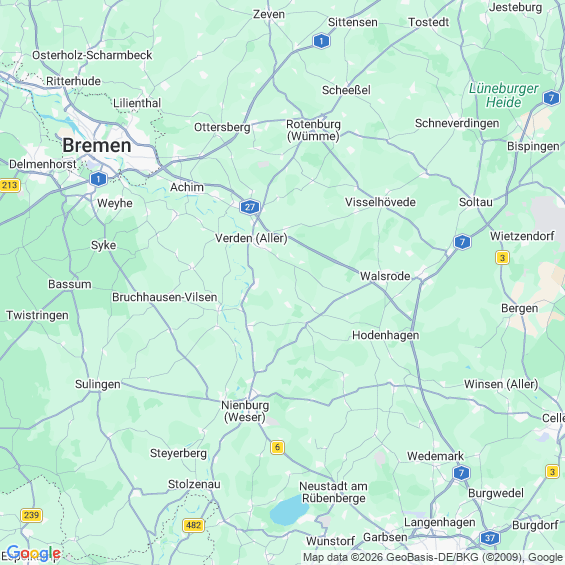Screen dimensions: 565x565
Task: Open the Google logo link
Action: point(34,553)
